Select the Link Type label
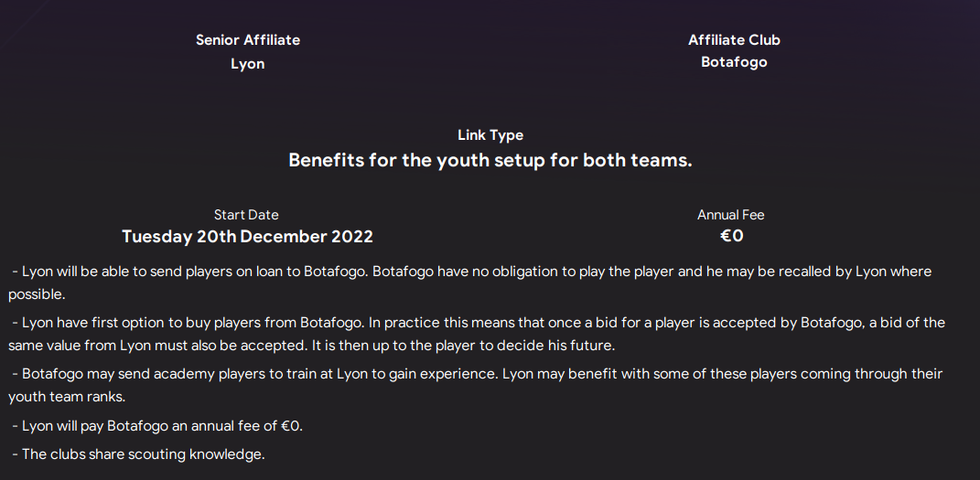 tap(490, 134)
